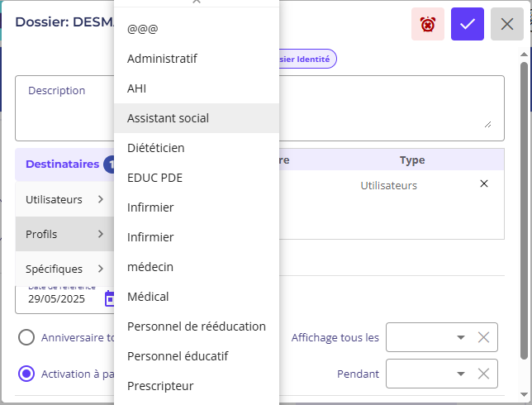532x405 pixels.
Task: Open the 'Pendant' dropdown
Action: click(460, 374)
